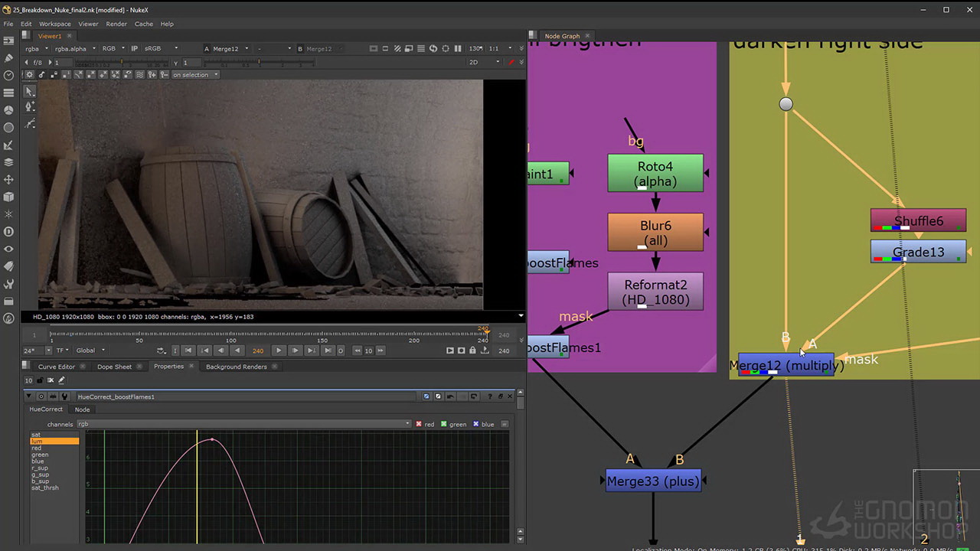
Task: Open the Merge nodes layers icon
Action: tap(8, 162)
